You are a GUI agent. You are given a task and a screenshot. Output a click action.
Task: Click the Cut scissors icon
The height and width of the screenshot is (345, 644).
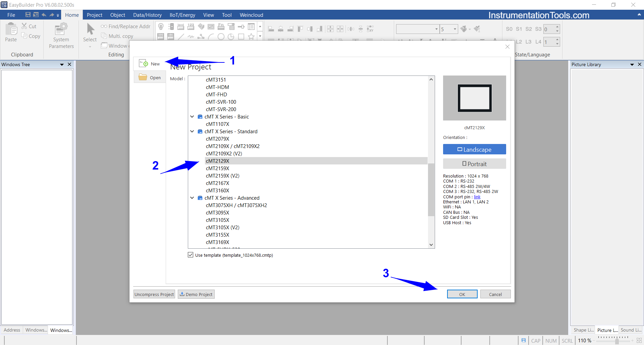coord(24,26)
